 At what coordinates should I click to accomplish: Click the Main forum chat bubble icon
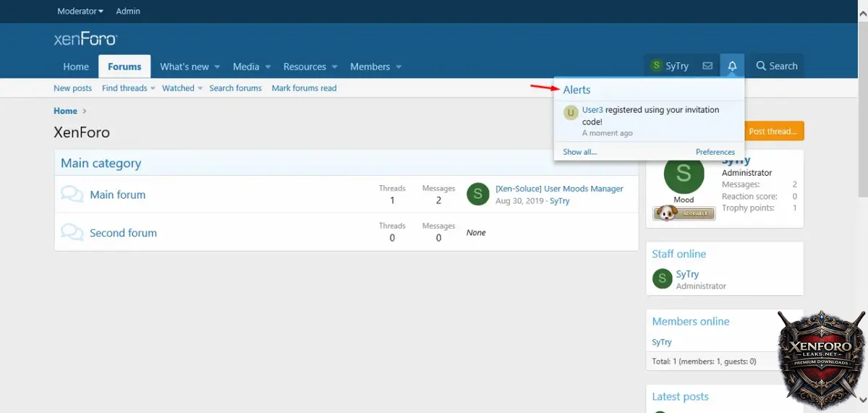72,195
